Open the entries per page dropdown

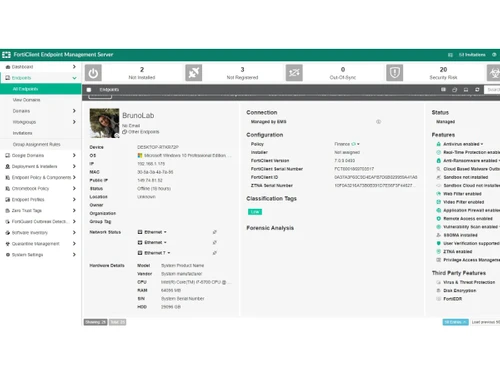[x=456, y=322]
